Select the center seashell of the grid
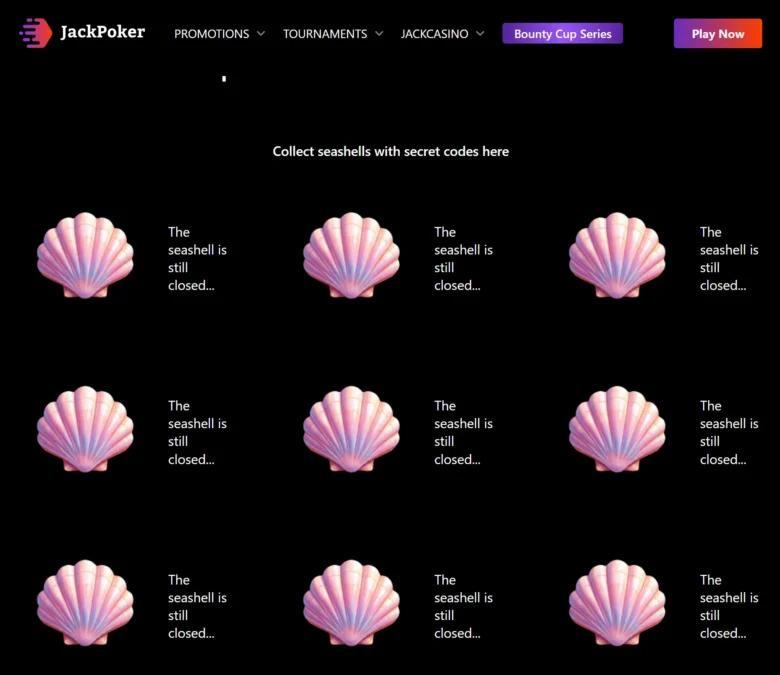780x675 pixels. pyautogui.click(x=351, y=429)
